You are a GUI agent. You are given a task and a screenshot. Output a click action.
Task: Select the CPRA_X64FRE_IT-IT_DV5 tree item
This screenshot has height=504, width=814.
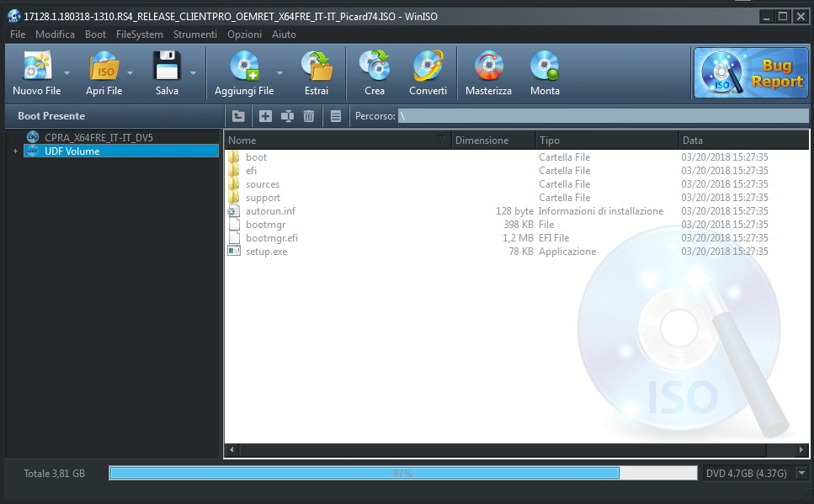[x=98, y=137]
